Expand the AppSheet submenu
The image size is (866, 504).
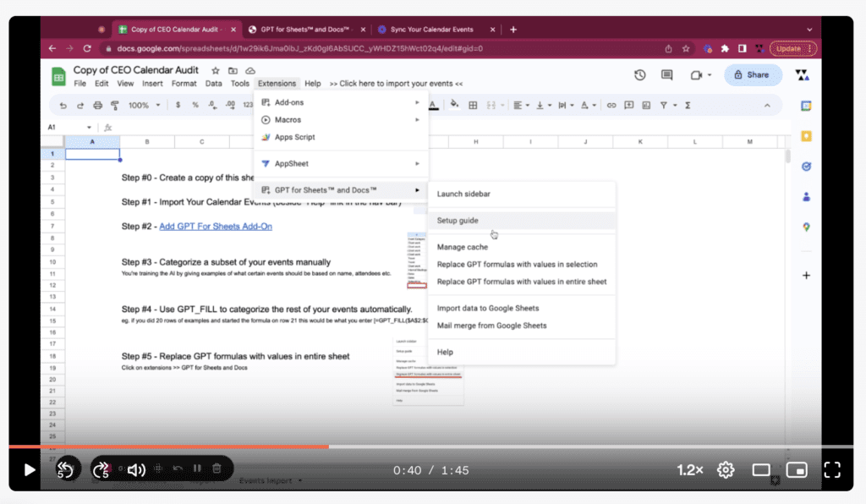pyautogui.click(x=341, y=163)
